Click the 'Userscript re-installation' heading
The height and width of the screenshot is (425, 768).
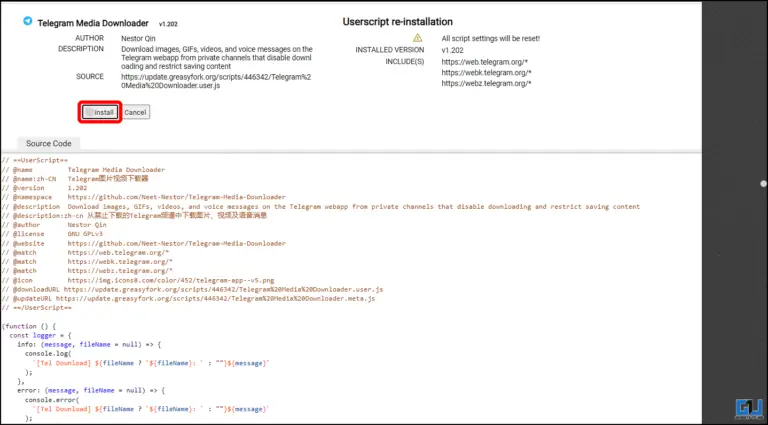pos(397,21)
